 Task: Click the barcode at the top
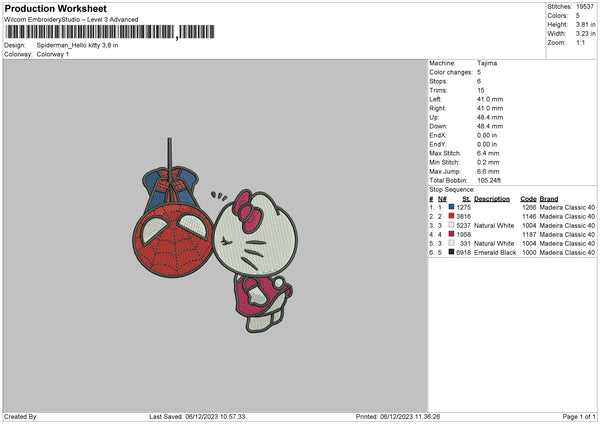tap(110, 32)
